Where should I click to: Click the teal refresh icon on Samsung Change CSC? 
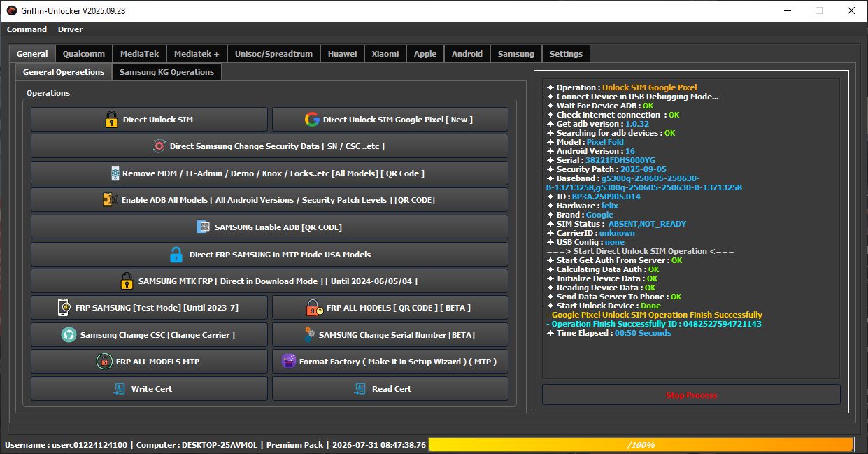click(x=69, y=335)
